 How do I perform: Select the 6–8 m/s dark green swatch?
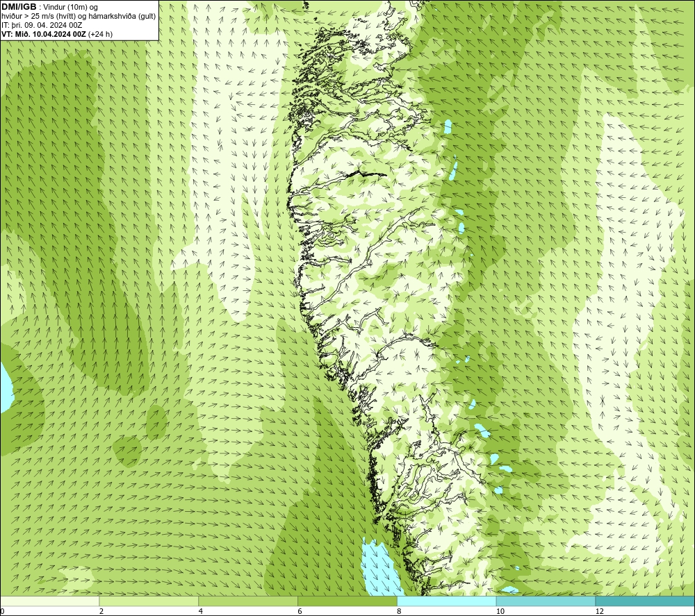[347, 601]
